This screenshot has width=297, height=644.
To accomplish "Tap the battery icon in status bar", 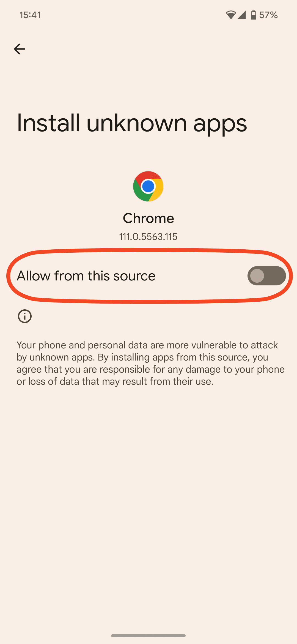I will pyautogui.click(x=253, y=15).
